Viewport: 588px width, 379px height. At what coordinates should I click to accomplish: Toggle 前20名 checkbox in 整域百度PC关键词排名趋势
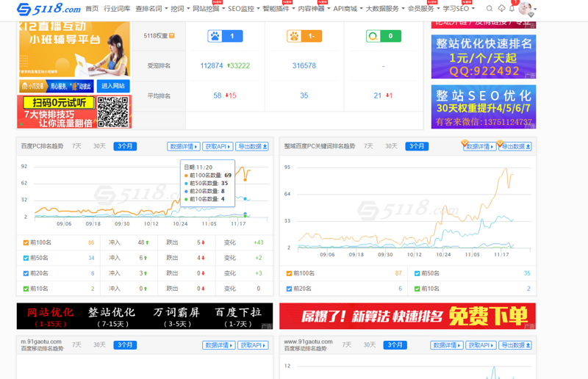pyautogui.click(x=289, y=289)
